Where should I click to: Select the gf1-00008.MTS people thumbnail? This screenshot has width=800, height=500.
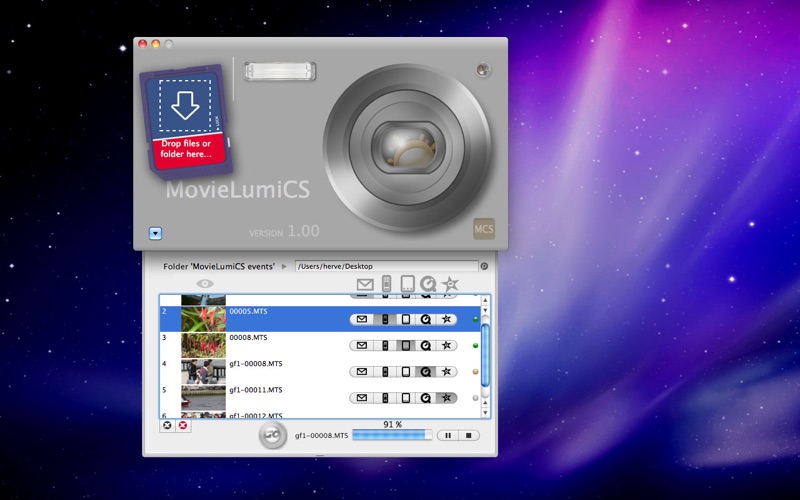204,371
